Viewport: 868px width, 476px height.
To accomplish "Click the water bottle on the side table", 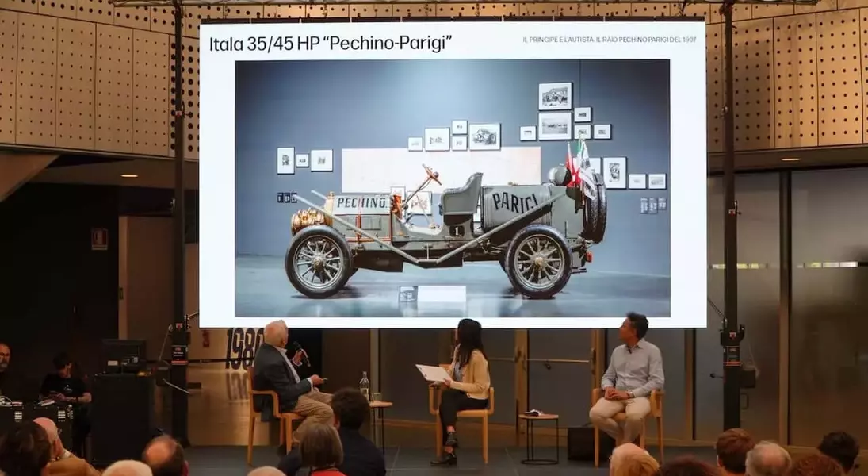I will tap(365, 386).
